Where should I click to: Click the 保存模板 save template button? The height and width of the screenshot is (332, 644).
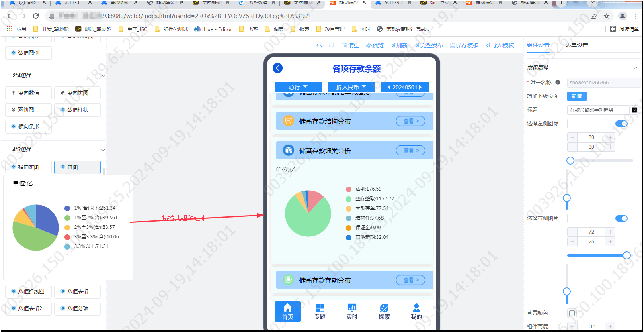pyautogui.click(x=464, y=45)
